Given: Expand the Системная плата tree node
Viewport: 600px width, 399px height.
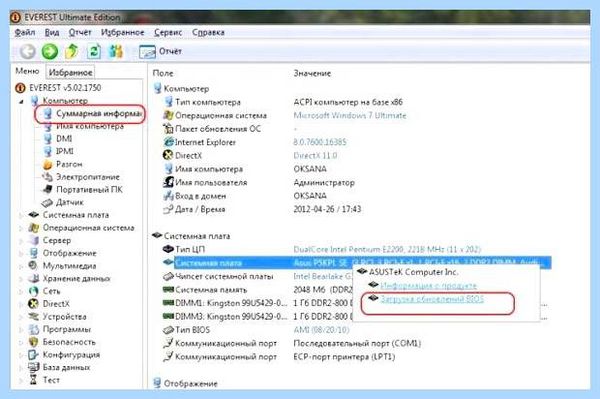Looking at the screenshot, I should [21, 215].
